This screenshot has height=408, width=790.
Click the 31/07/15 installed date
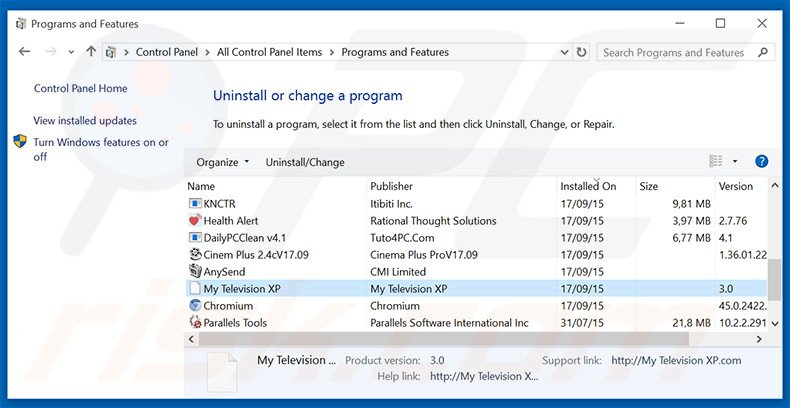tap(582, 323)
